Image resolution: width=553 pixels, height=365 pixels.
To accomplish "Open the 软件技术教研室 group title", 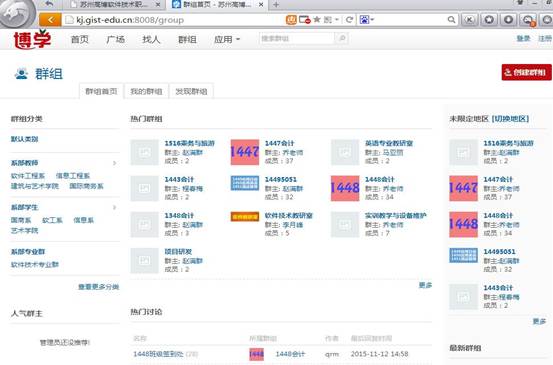I will tap(289, 215).
